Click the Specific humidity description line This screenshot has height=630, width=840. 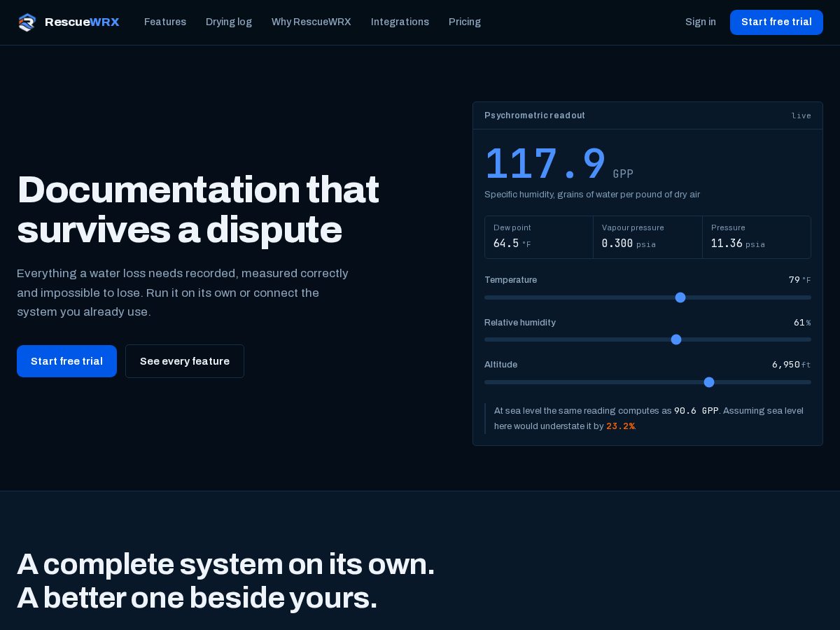592,195
